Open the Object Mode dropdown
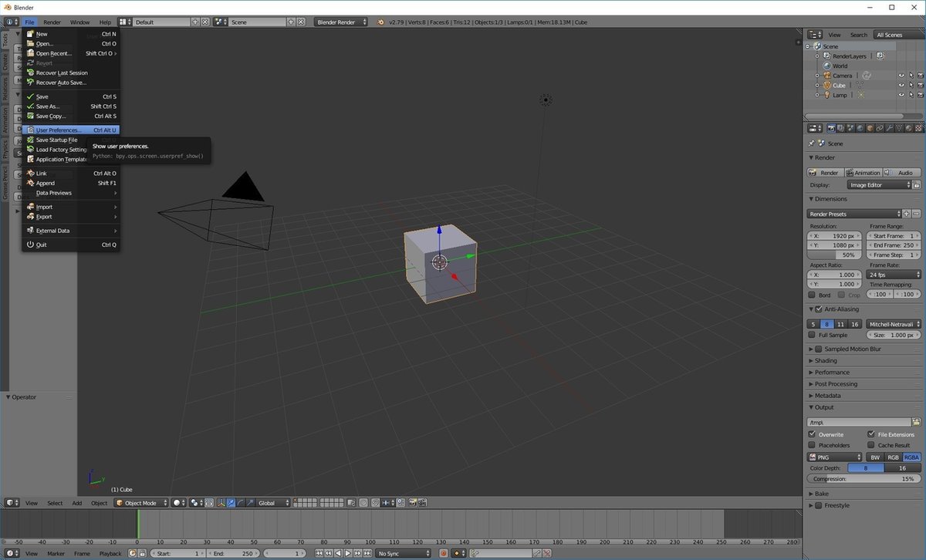Image resolution: width=926 pixels, height=560 pixels. pyautogui.click(x=141, y=503)
